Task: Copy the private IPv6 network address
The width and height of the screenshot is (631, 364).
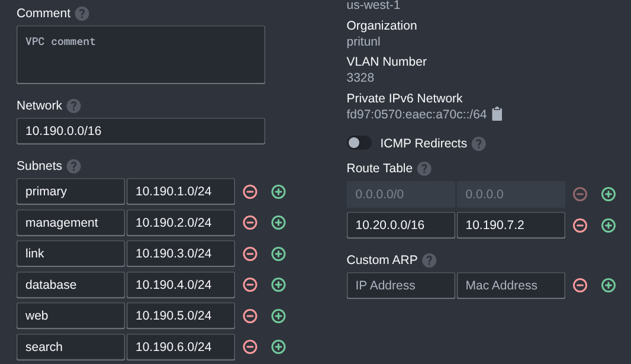Action: 497,114
